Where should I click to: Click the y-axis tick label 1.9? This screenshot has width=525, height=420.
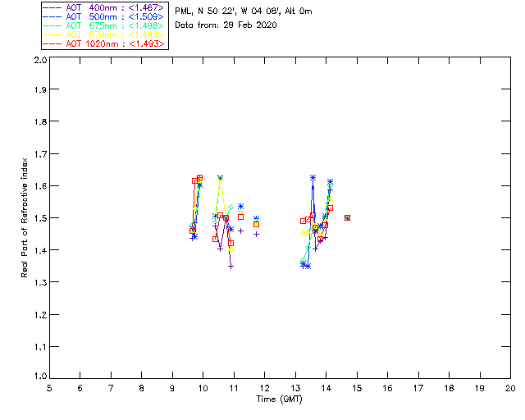(40, 89)
